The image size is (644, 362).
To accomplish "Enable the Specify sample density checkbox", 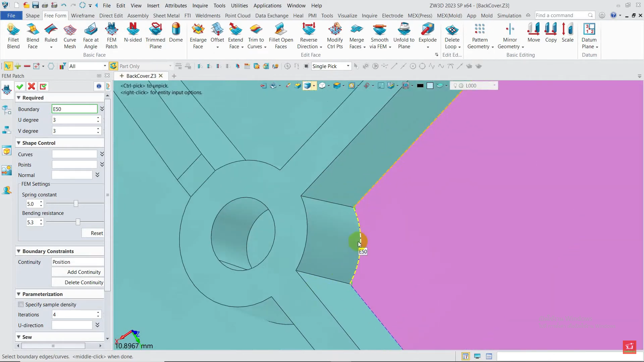I will pyautogui.click(x=21, y=304).
